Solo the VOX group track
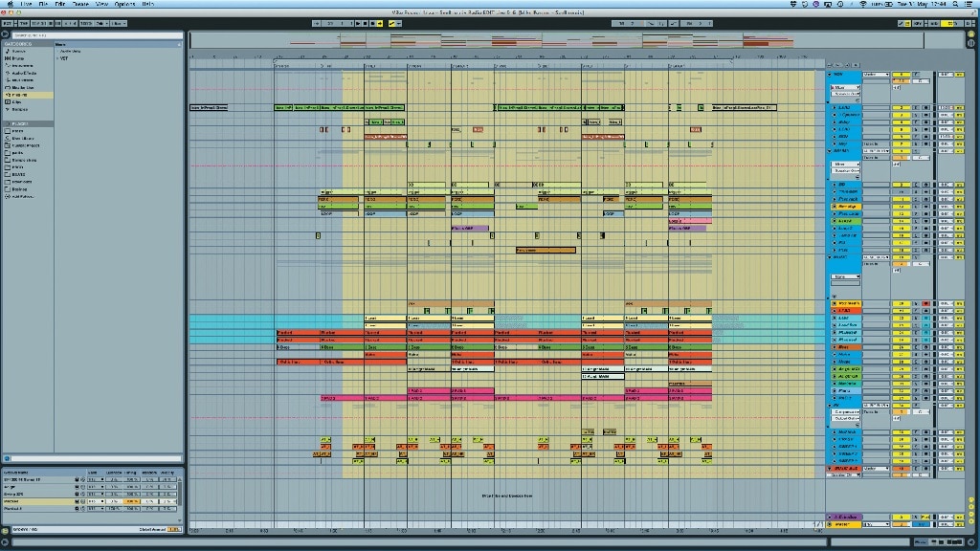Viewport: 980px width, 551px height. (916, 75)
